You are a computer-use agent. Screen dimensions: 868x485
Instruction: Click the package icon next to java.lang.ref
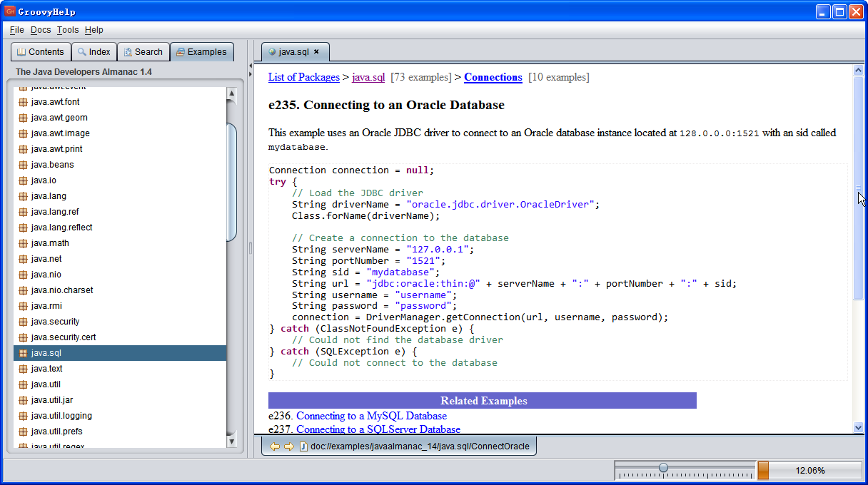(x=24, y=212)
